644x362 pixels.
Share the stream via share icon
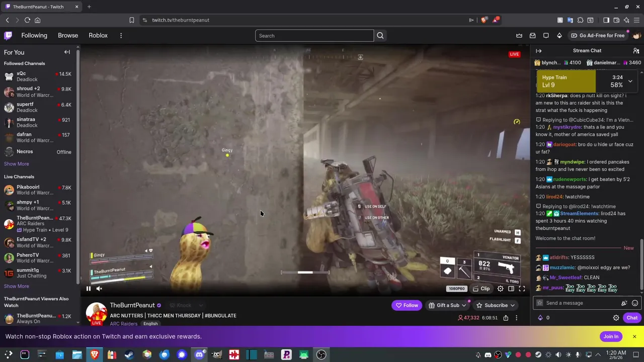click(x=506, y=318)
